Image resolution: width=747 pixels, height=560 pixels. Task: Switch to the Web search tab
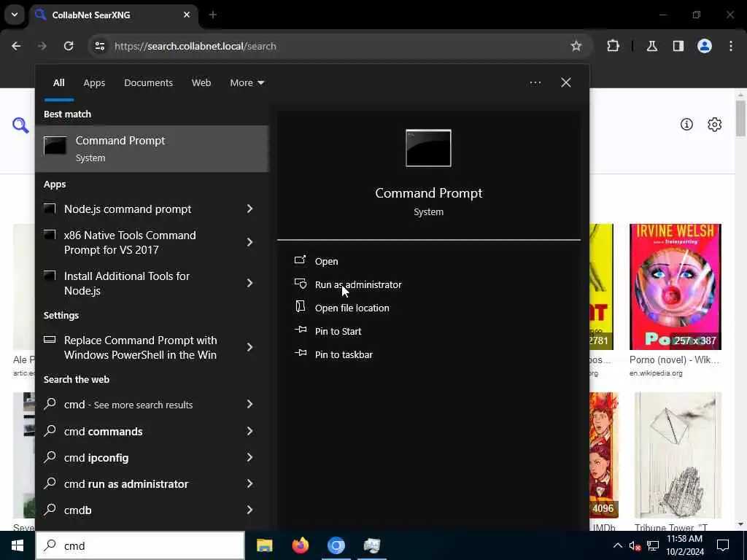[x=201, y=83]
